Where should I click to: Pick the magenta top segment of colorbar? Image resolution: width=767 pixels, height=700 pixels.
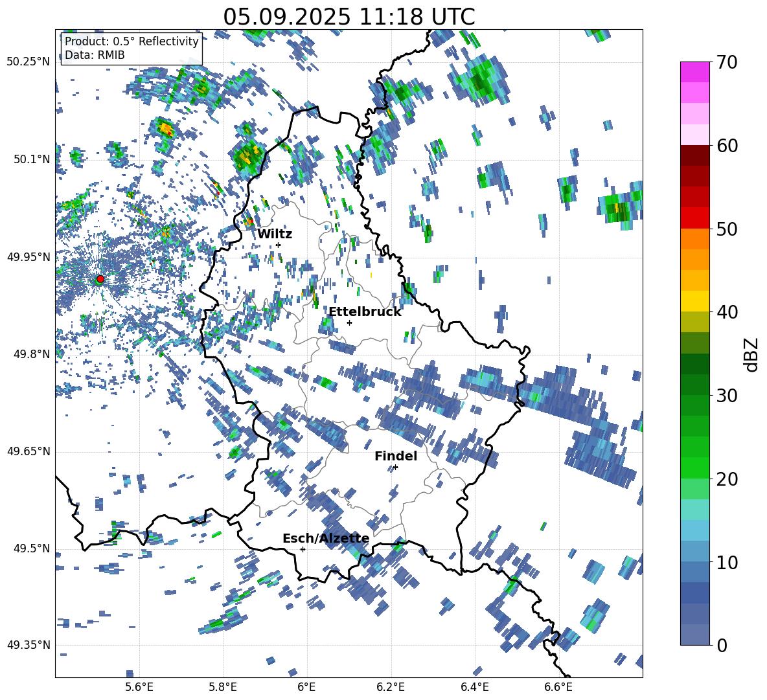point(694,72)
